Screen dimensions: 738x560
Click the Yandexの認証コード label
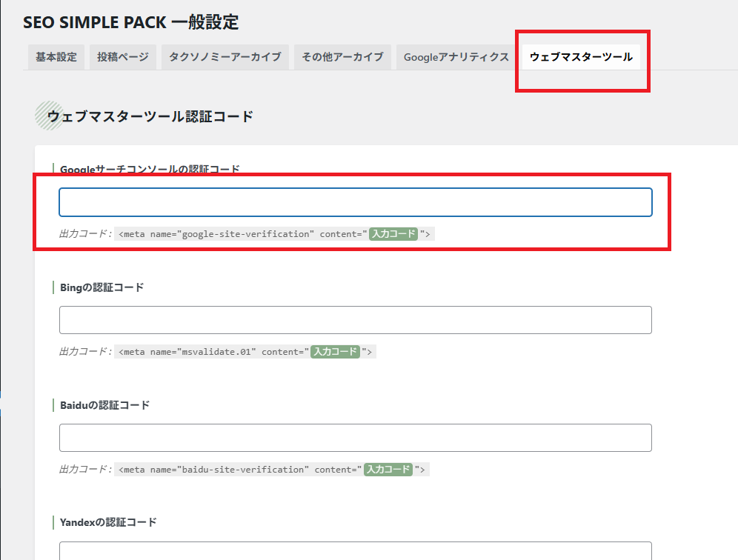[108, 522]
